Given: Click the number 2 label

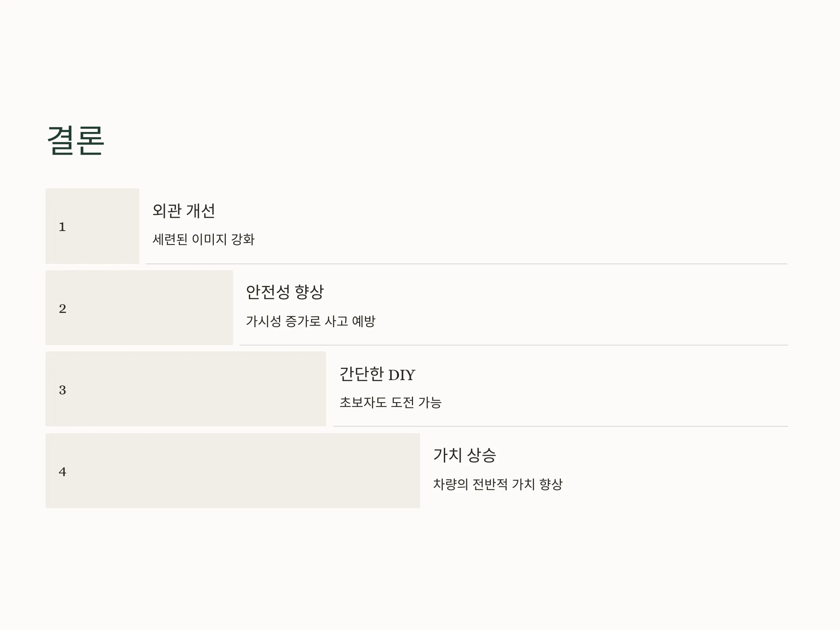Looking at the screenshot, I should pos(63,309).
